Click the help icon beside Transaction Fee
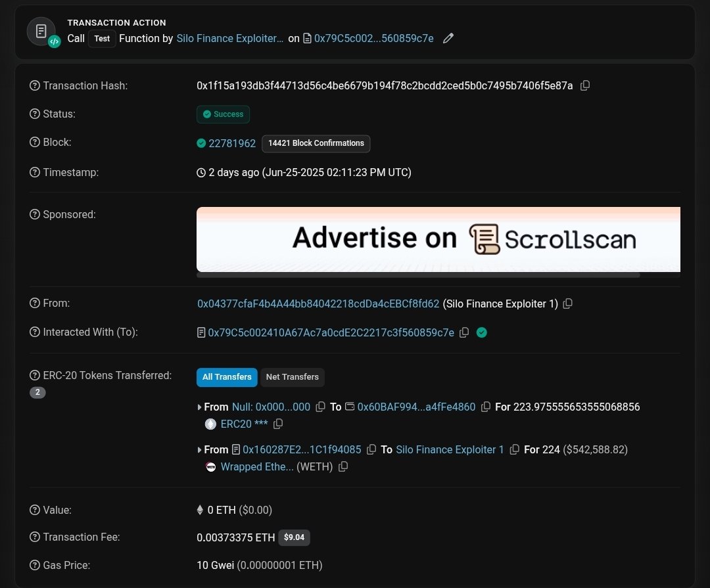The width and height of the screenshot is (710, 588). [x=35, y=537]
